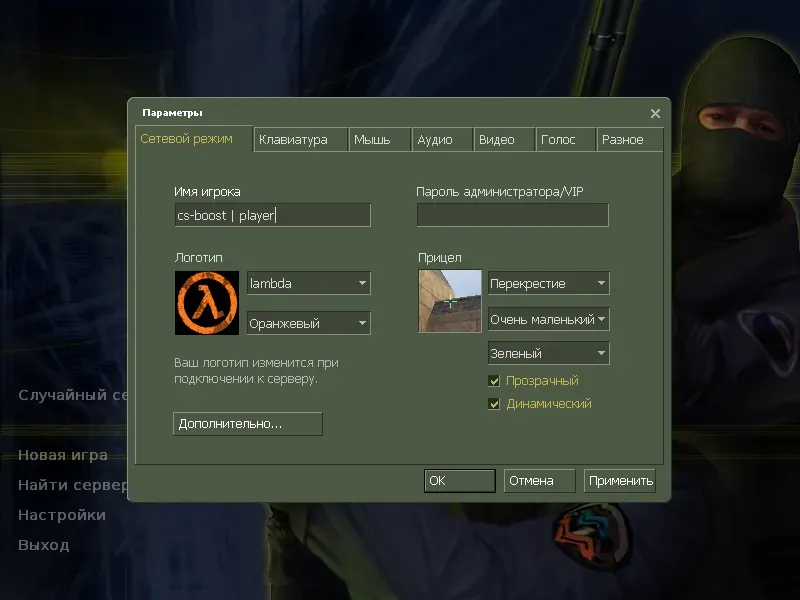Open the Голос tab

tap(565, 139)
